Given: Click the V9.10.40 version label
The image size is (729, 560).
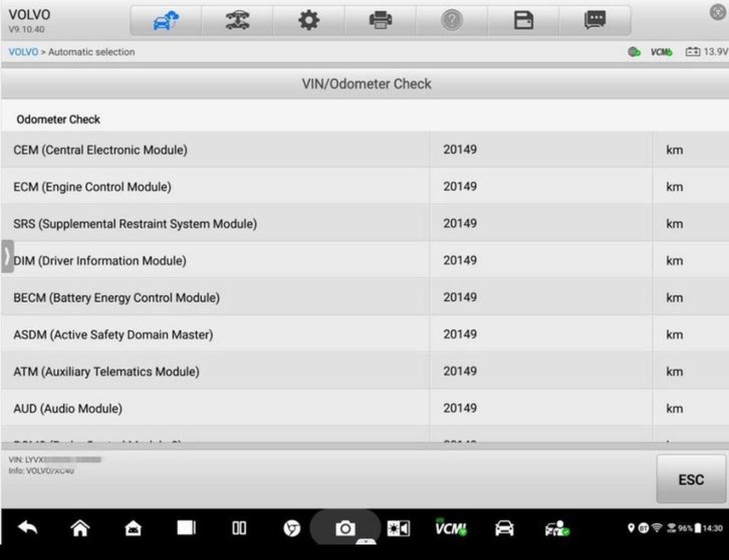Looking at the screenshot, I should (27, 29).
